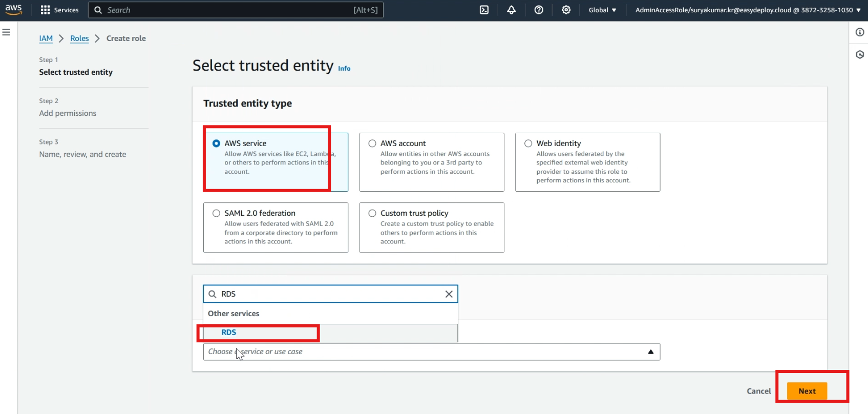Select SAML 2.0 federation option
Viewport: 868px width, 414px height.
[x=276, y=227]
